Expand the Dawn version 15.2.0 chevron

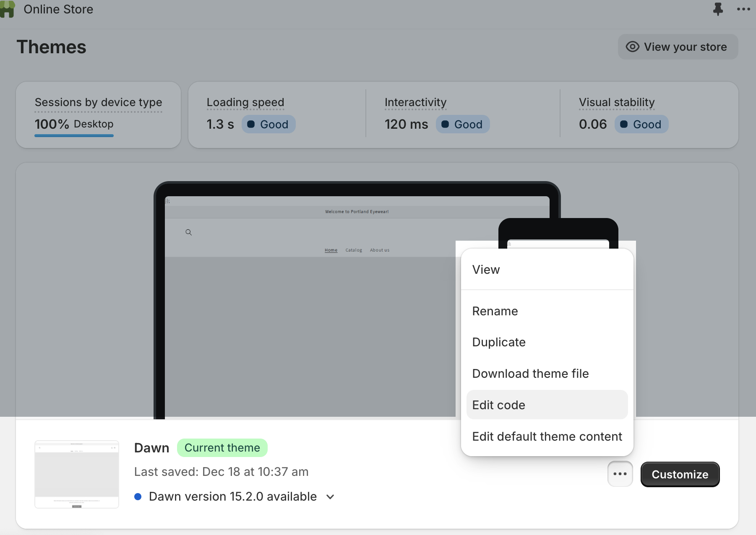coord(331,497)
